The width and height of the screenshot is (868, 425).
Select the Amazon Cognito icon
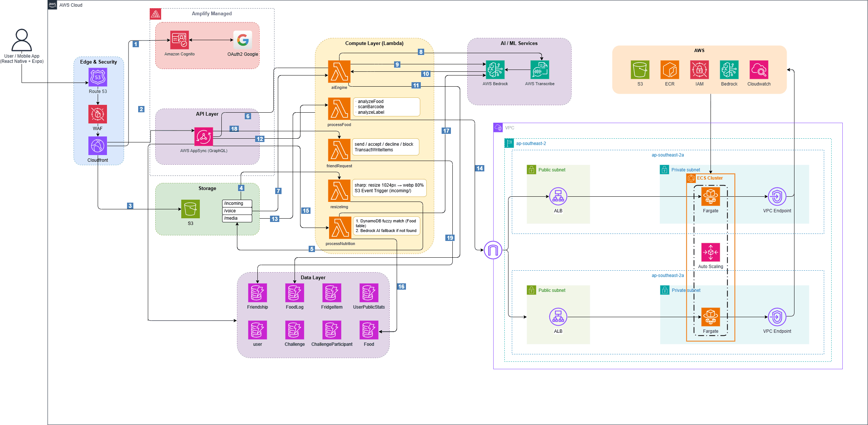click(x=179, y=40)
